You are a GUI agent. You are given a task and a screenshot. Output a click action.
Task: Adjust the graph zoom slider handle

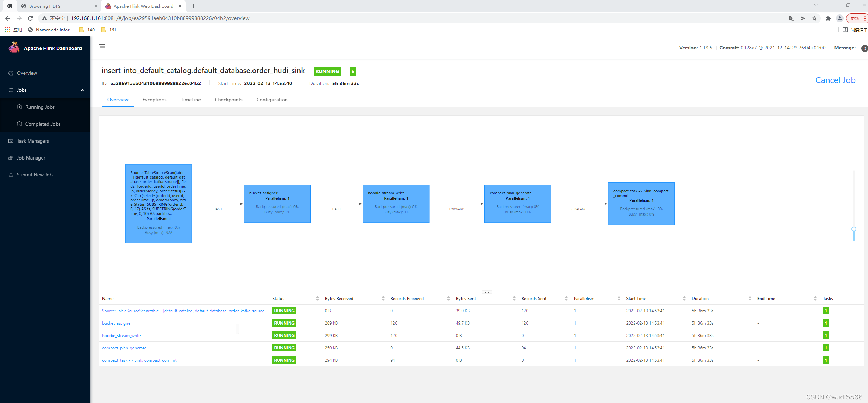[x=854, y=229]
